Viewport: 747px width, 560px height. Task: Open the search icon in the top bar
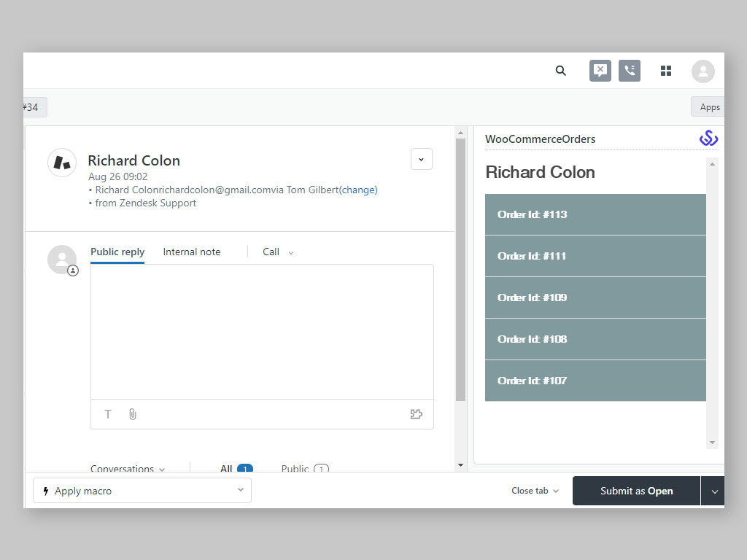coord(560,71)
